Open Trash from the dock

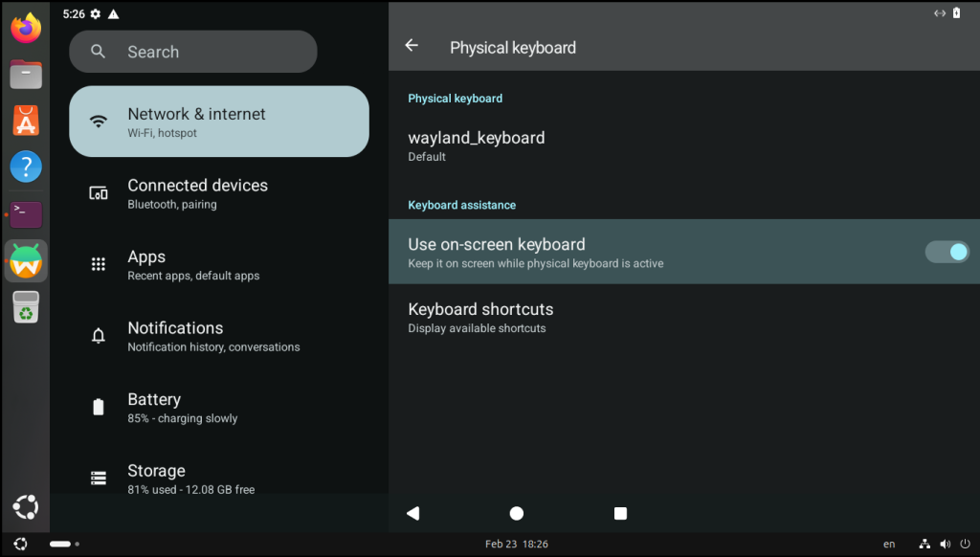26,307
